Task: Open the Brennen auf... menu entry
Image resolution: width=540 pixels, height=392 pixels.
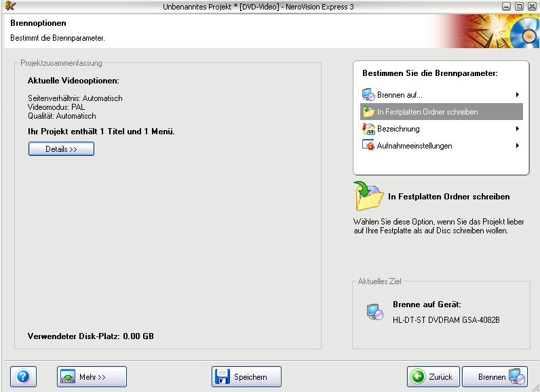Action: (x=442, y=95)
